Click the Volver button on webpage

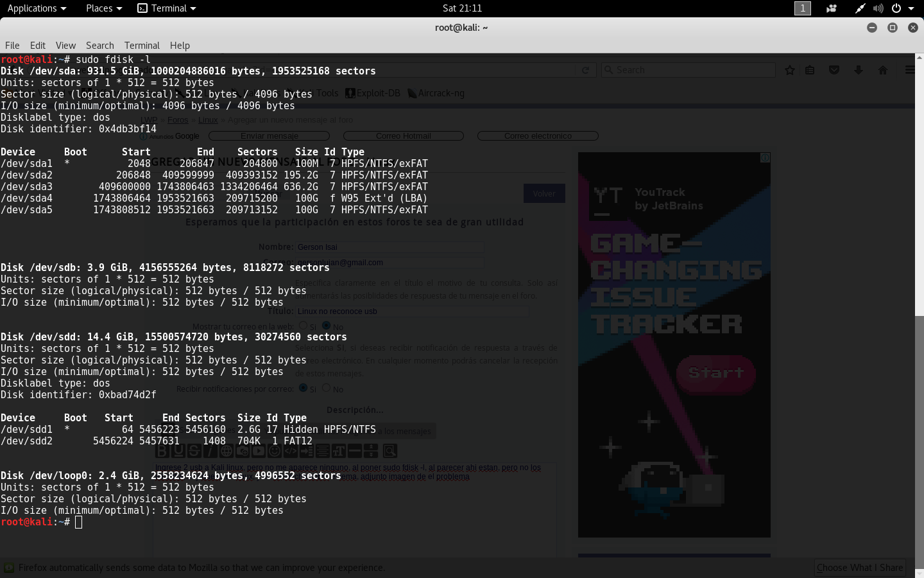(x=544, y=193)
